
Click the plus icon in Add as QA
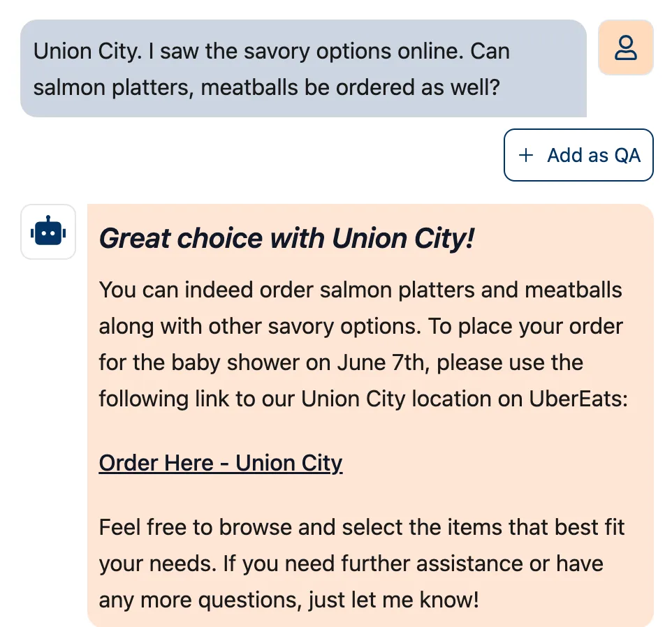(526, 155)
